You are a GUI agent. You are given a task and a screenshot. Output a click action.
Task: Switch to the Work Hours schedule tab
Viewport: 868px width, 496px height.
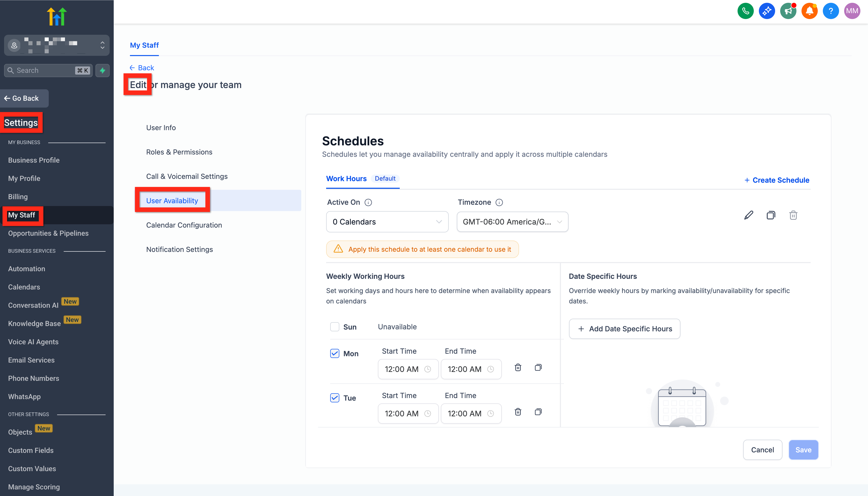pos(346,179)
